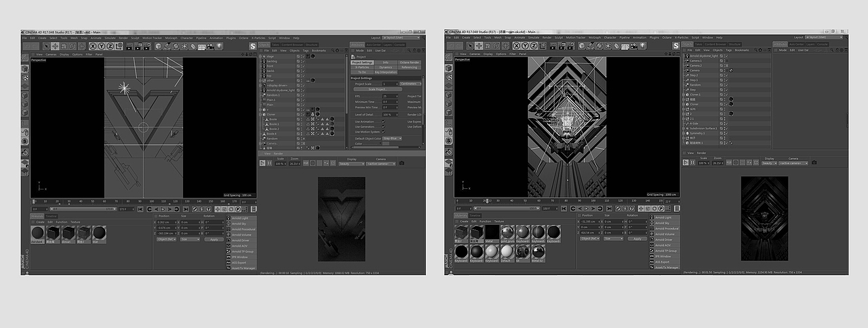Toggle the Z axis lock in left window
Viewport: 868px width, 328px height.
click(x=111, y=46)
